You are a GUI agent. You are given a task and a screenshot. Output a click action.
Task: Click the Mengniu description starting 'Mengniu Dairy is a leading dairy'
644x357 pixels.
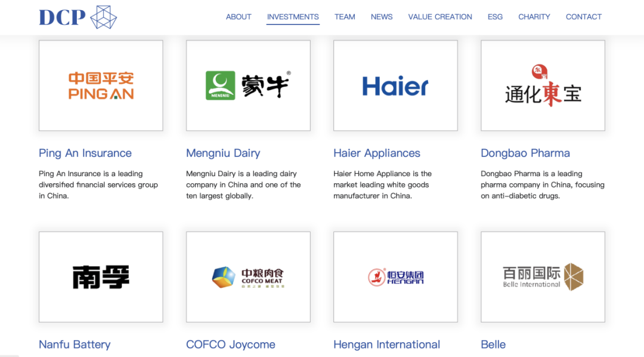[243, 184]
